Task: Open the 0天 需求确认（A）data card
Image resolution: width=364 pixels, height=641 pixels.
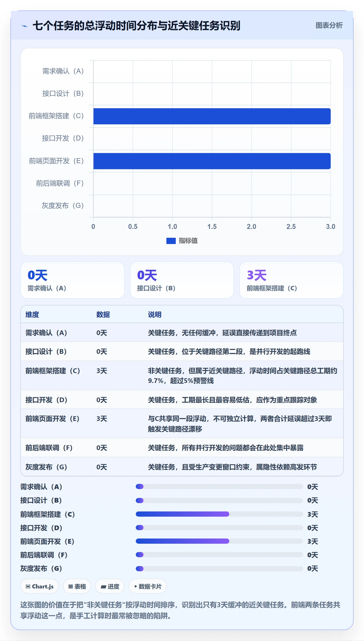Action: pos(73,280)
